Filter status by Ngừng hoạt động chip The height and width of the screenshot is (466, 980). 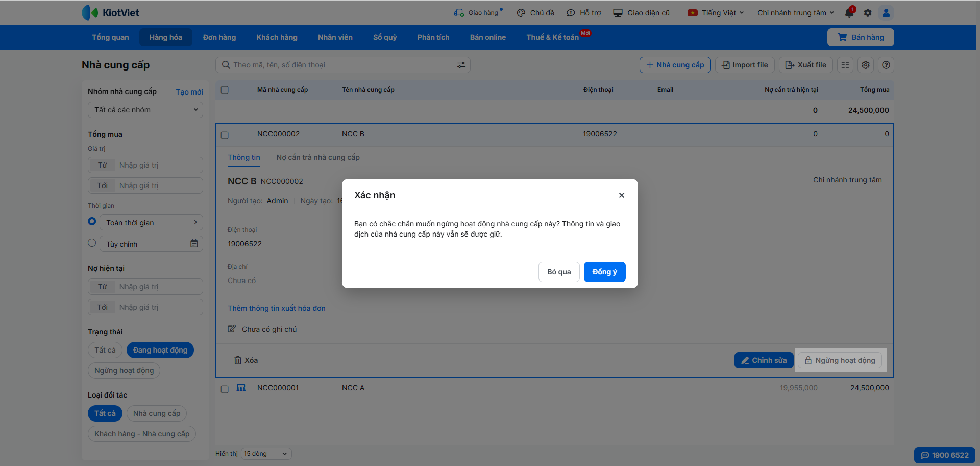(x=124, y=370)
